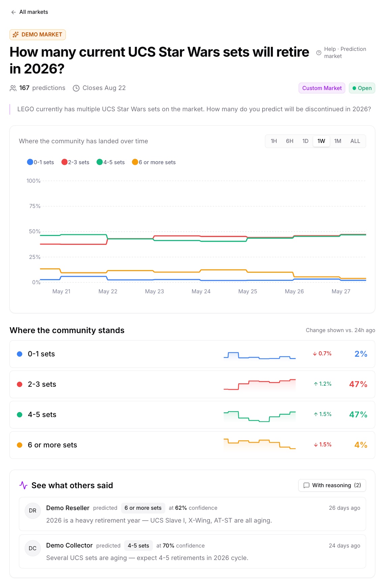Click the May 24 axis label
Image resolution: width=384 pixels, height=588 pixels.
(x=201, y=292)
